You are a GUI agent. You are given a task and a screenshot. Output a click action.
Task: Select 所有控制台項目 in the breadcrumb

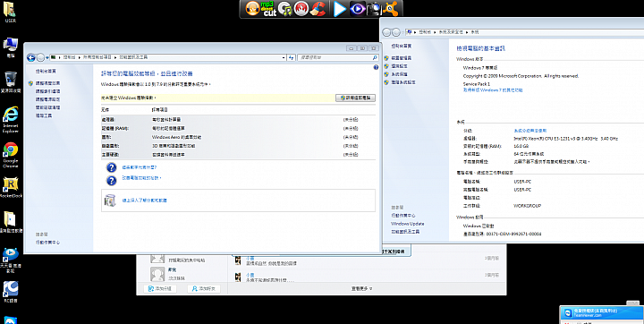[x=97, y=57]
